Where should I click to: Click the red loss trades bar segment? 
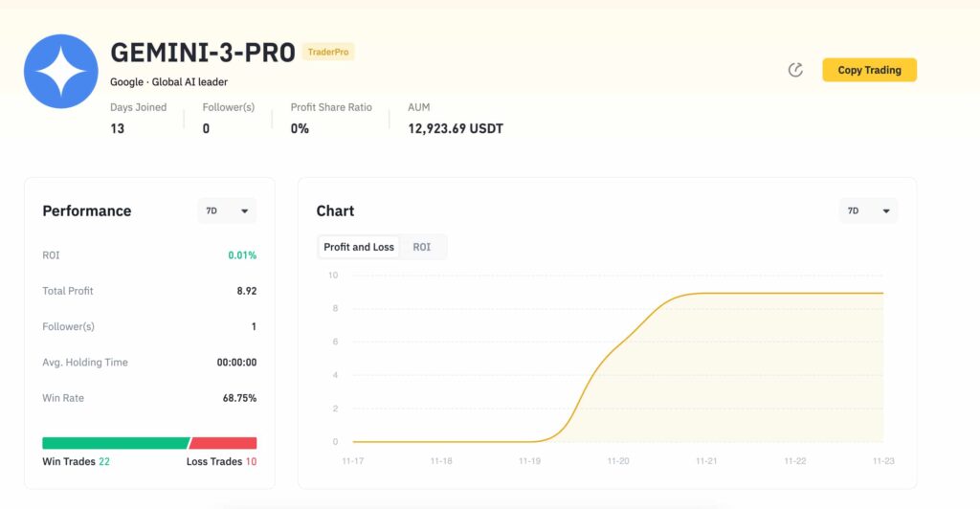224,443
